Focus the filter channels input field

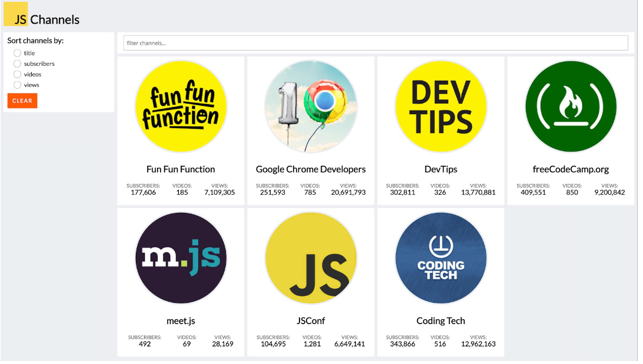click(376, 43)
